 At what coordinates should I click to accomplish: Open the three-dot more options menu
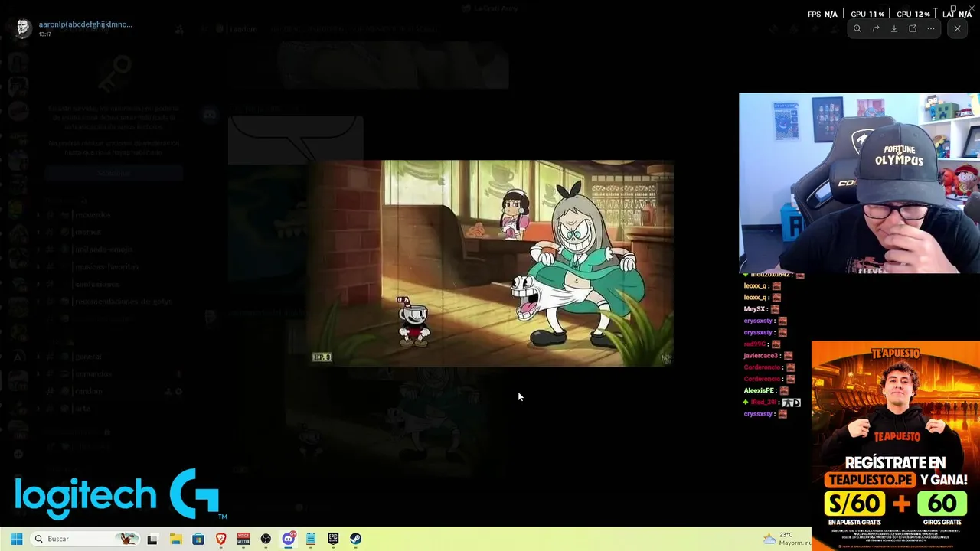click(931, 29)
